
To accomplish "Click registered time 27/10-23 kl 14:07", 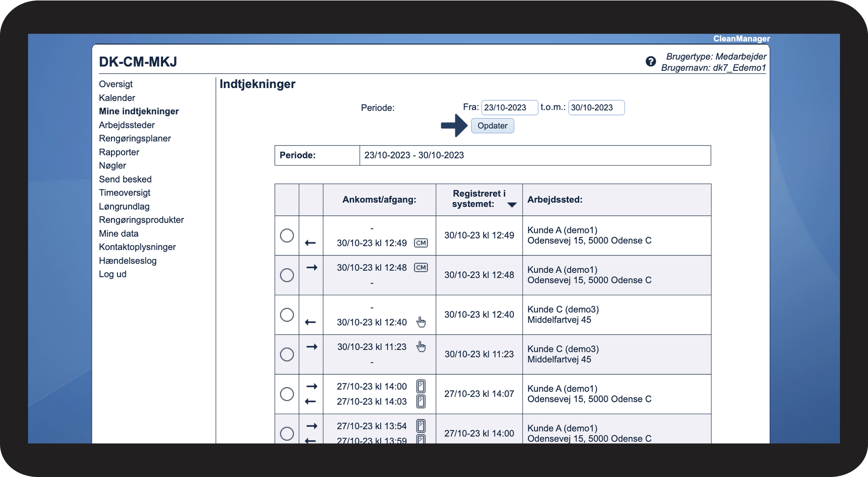I will click(479, 394).
